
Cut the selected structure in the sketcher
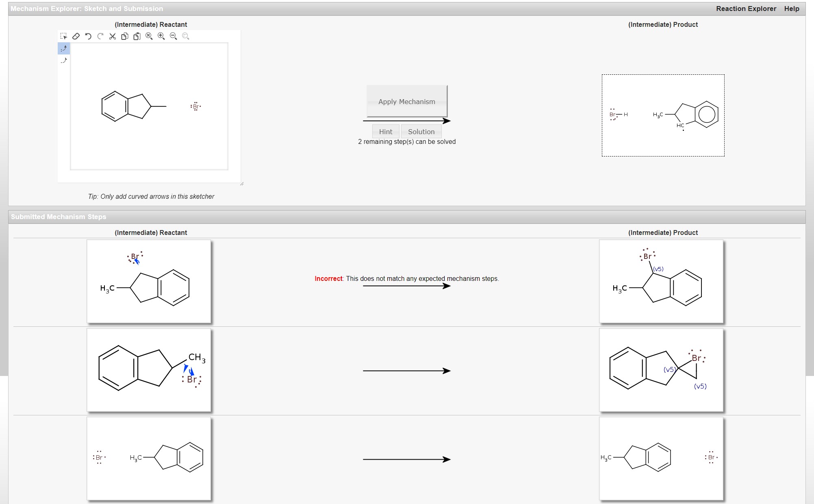tap(112, 36)
